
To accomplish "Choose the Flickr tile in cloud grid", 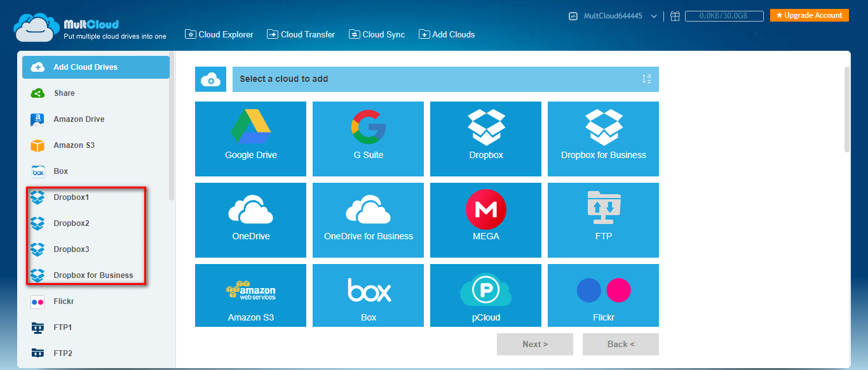I will (x=603, y=295).
